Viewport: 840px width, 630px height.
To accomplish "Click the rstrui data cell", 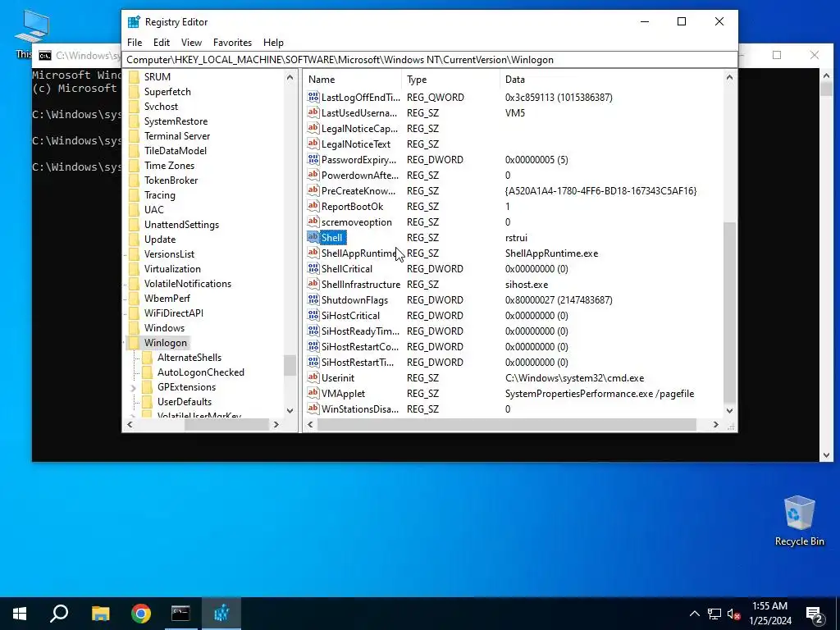I will tap(516, 237).
